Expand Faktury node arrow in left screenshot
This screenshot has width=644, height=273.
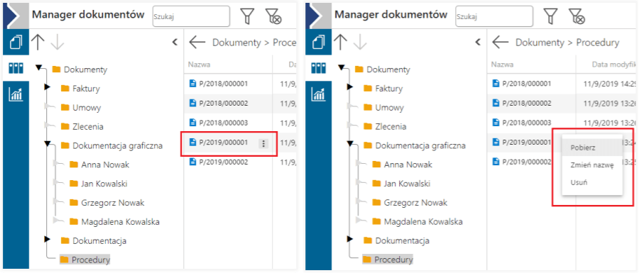click(x=47, y=87)
